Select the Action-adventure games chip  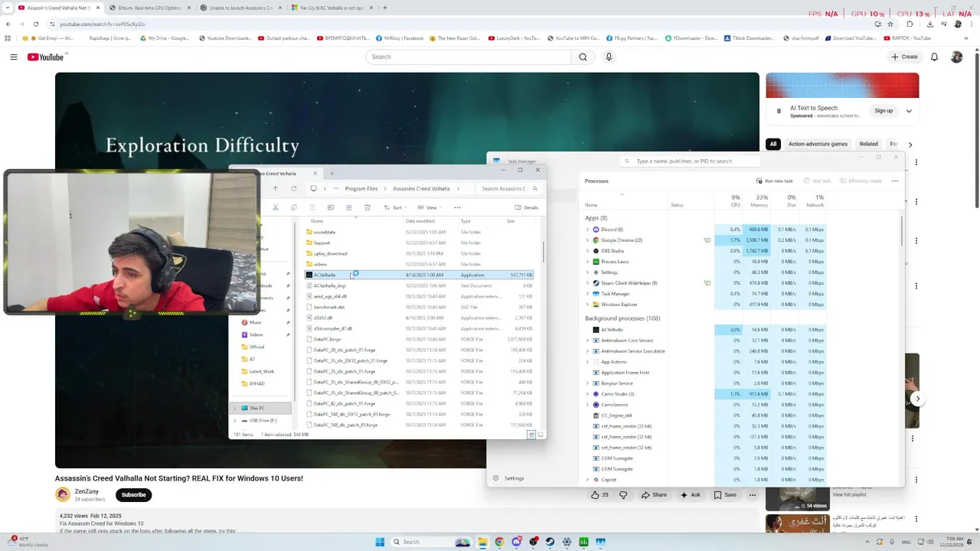coord(818,144)
